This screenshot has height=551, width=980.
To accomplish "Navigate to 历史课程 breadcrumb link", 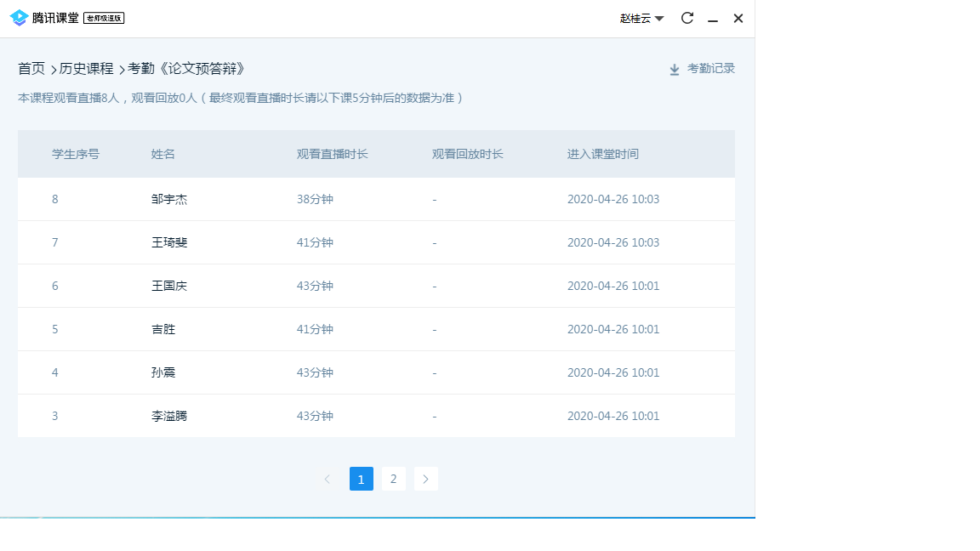I will pos(86,69).
